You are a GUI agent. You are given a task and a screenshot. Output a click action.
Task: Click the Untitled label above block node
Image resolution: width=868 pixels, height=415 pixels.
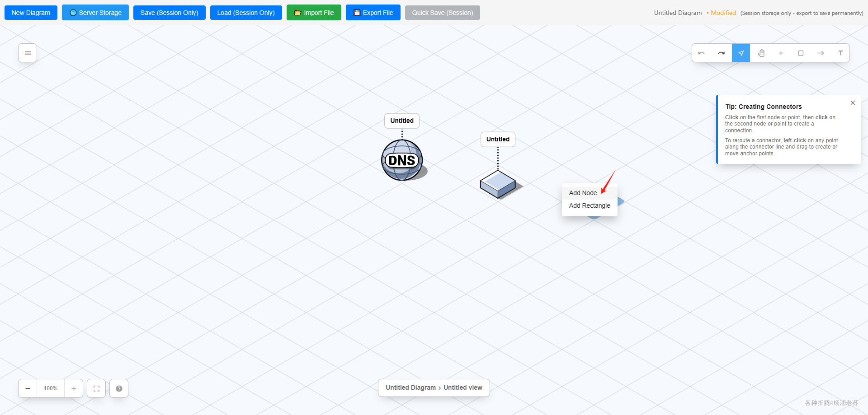coord(498,139)
